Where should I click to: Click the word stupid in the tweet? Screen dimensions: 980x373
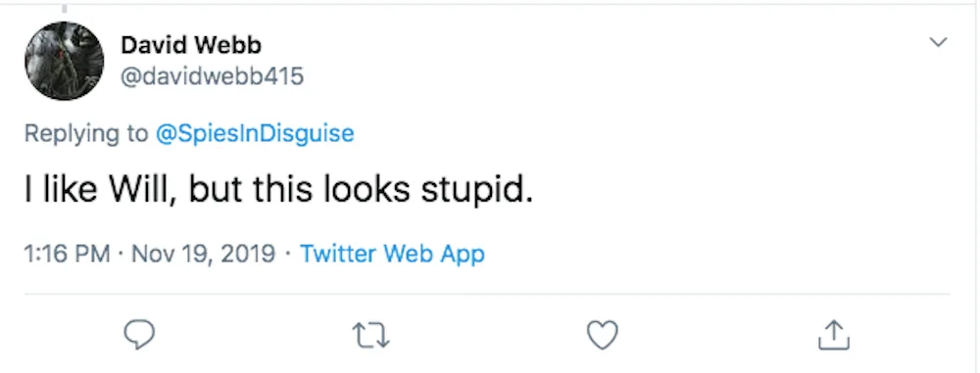pos(473,192)
